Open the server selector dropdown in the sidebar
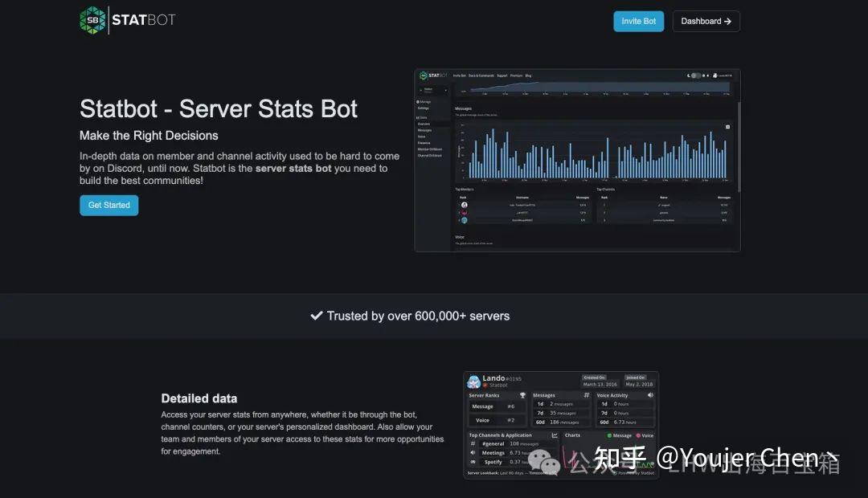 click(432, 89)
